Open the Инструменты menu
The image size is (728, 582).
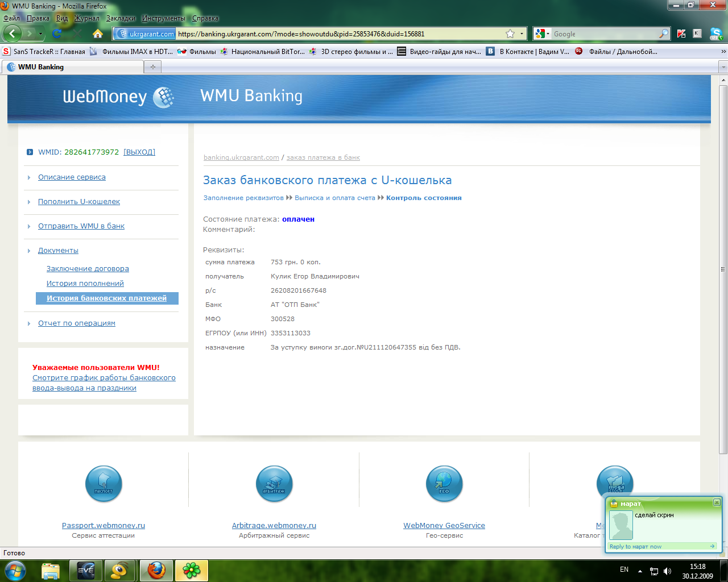pos(164,18)
